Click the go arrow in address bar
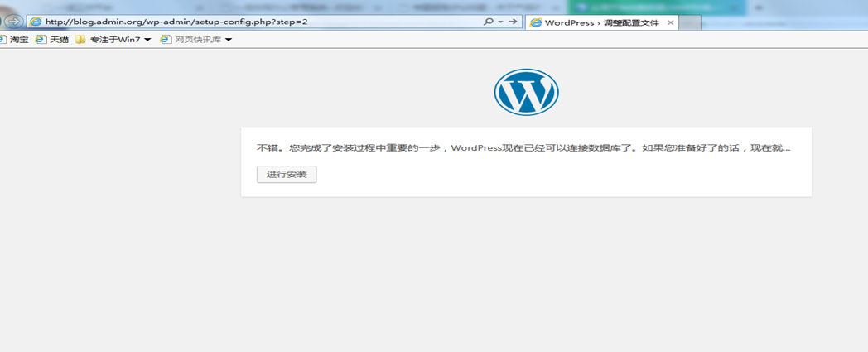 pos(514,22)
